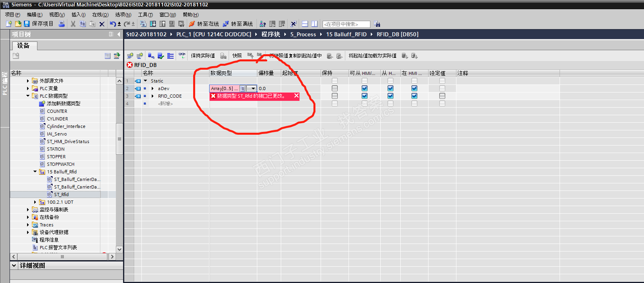This screenshot has height=283, width=644.
Task: Expand the RFID_CODE row
Action: coord(153,96)
